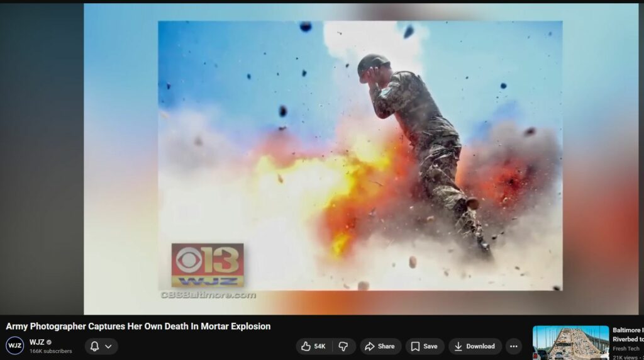Expand the notification options chevron

coord(108,346)
